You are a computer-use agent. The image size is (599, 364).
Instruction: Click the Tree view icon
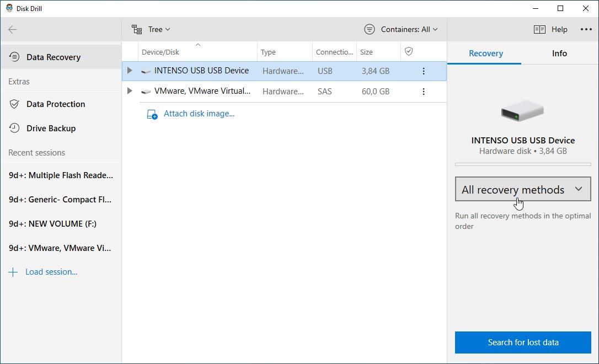point(137,29)
